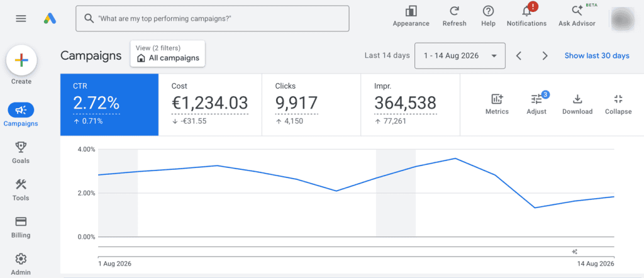644x278 pixels.
Task: Click the 9,917 clicks value
Action: [297, 103]
